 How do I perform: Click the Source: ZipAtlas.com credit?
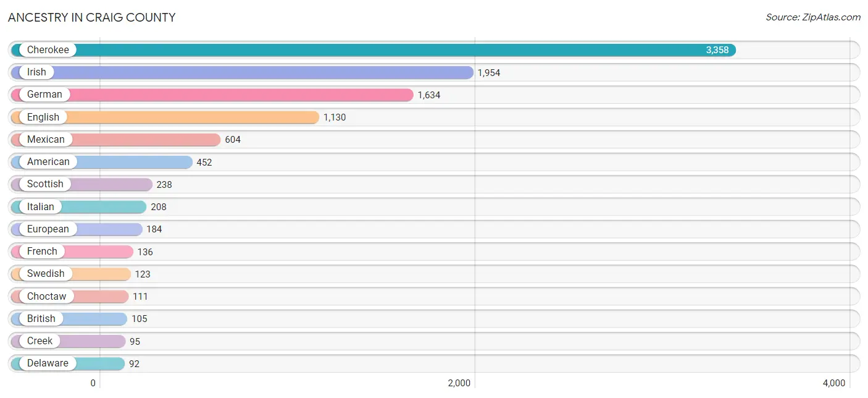813,17
